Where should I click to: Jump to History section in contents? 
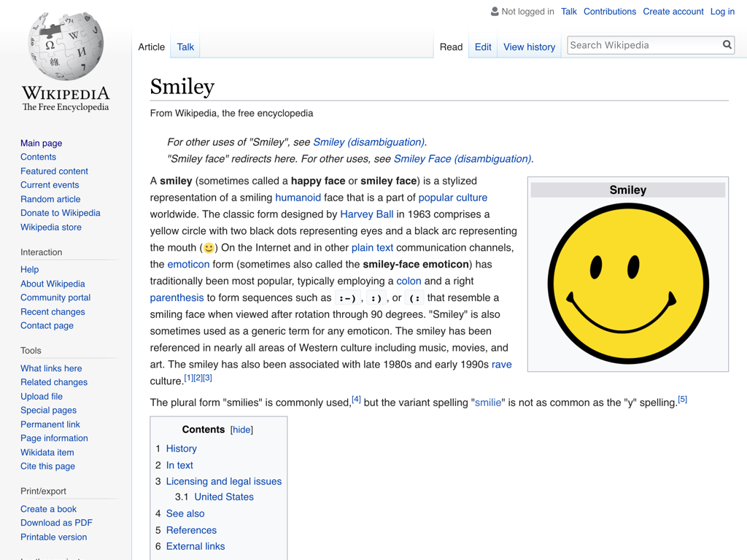pos(181,448)
